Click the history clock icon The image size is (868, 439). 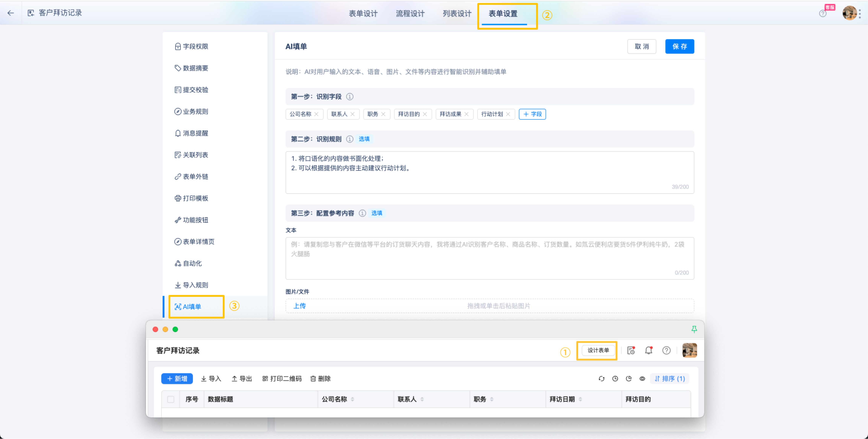click(615, 379)
